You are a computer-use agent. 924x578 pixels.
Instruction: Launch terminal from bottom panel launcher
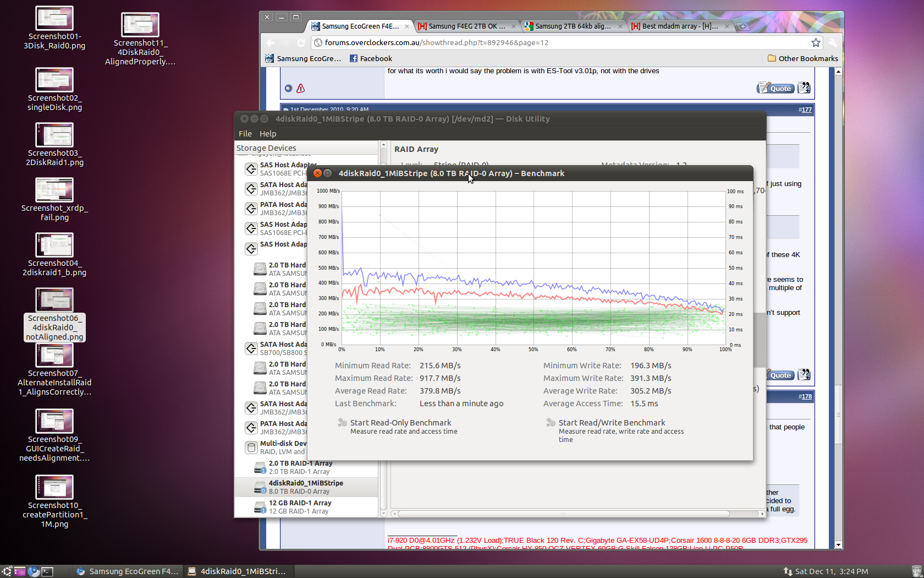pyautogui.click(x=47, y=571)
